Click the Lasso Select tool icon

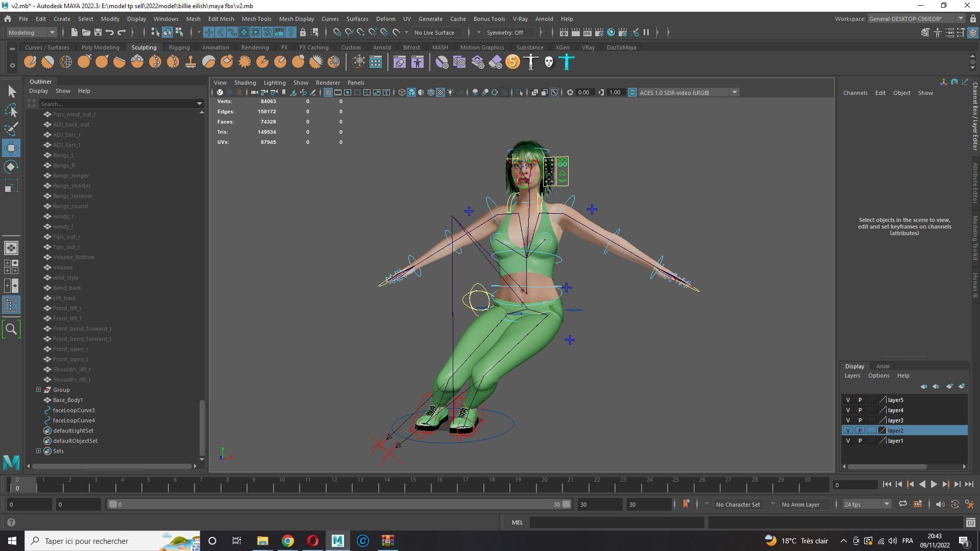[11, 110]
